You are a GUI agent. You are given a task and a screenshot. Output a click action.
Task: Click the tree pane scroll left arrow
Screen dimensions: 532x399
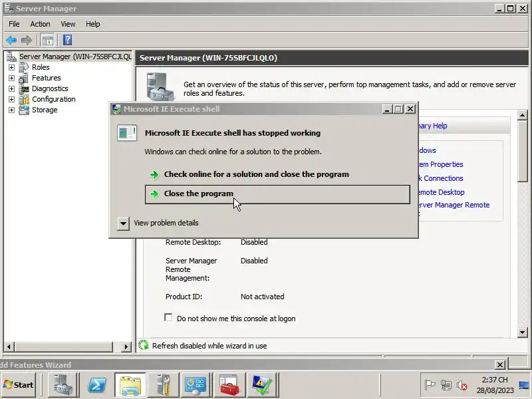9,346
